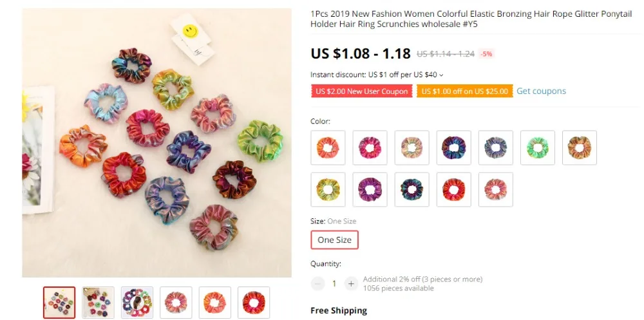Image resolution: width=644 pixels, height=320 pixels.
Task: Choose the hot pink scrunchie color swatch
Action: tap(370, 148)
